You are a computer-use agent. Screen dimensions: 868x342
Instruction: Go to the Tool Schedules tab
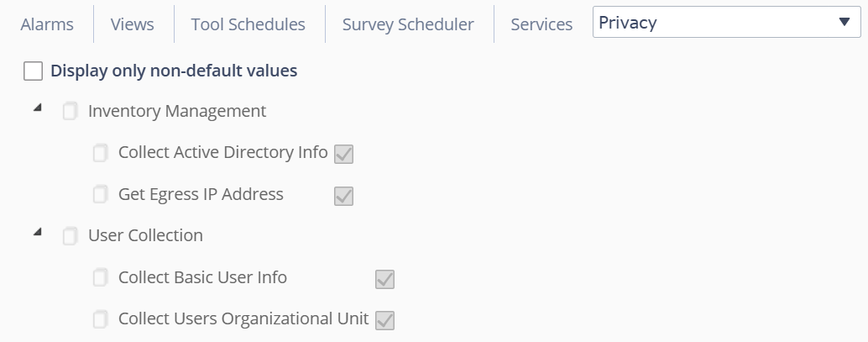tap(248, 24)
